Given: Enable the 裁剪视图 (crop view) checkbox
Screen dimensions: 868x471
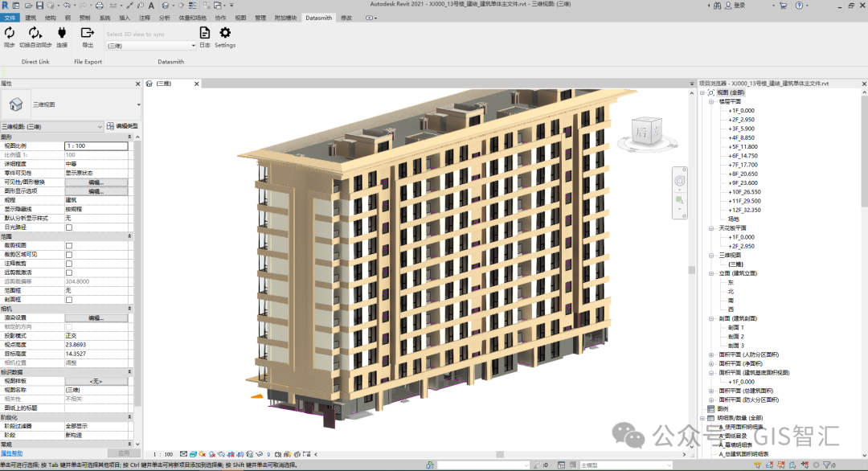Looking at the screenshot, I should [69, 245].
